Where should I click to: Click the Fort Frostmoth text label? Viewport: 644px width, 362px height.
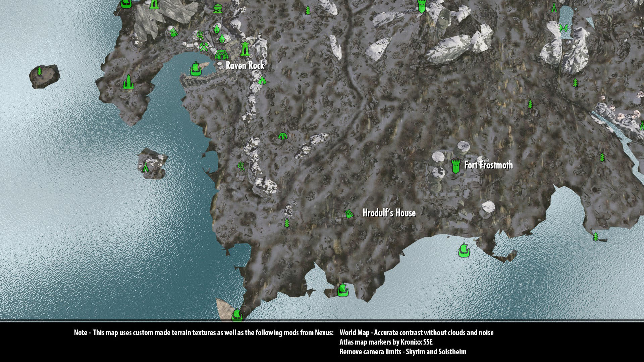tap(488, 165)
